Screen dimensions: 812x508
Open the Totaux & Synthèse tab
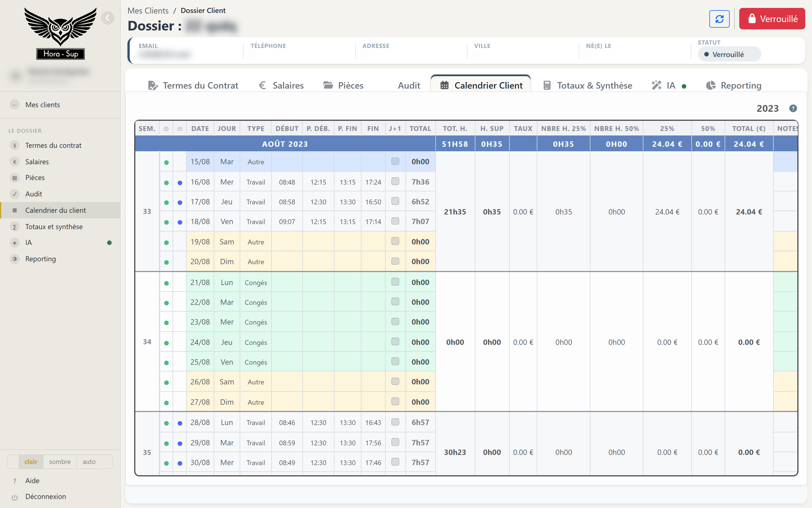[x=588, y=85]
